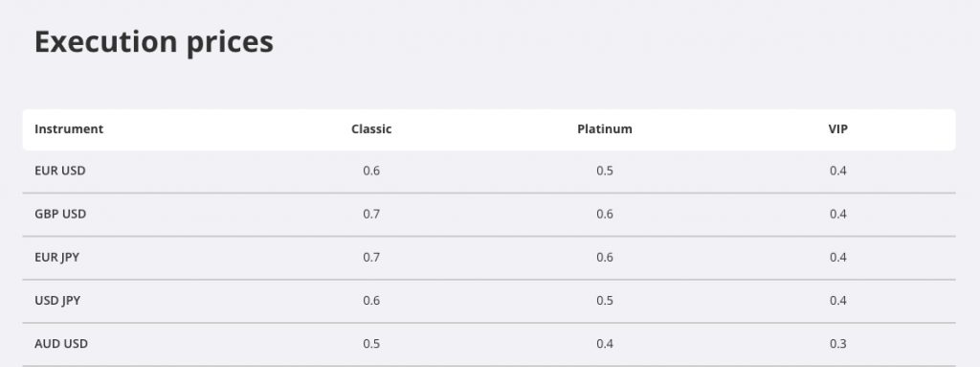Click the AUD USD instrument name
The width and height of the screenshot is (980, 367).
point(61,344)
